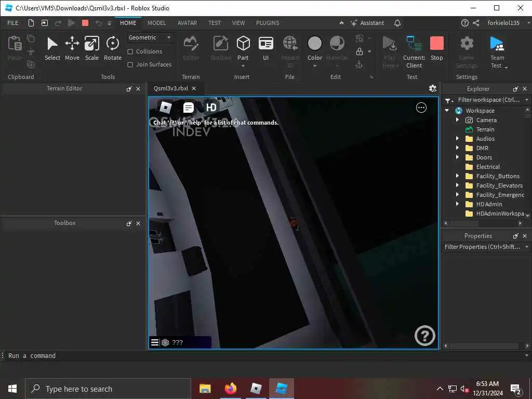The width and height of the screenshot is (532, 399).
Task: Open the three-dot menu in game view
Action: click(421, 108)
